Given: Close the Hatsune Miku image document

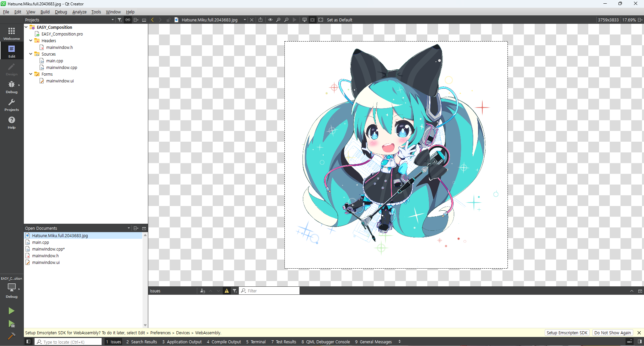Looking at the screenshot, I should coord(252,20).
